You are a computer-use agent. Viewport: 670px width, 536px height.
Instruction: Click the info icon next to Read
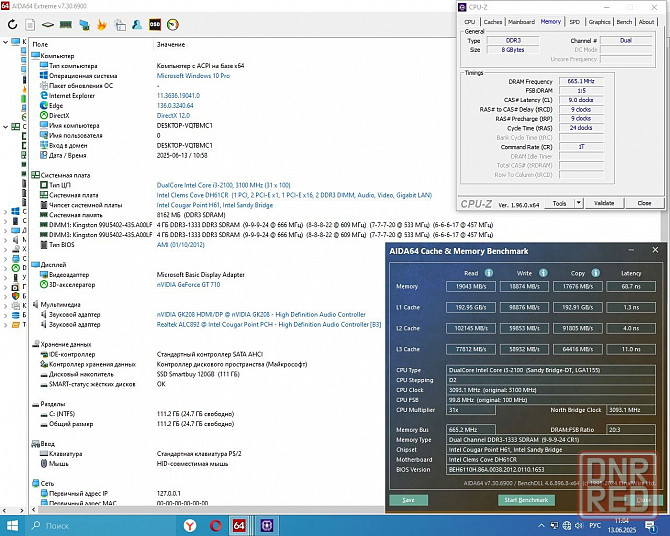tap(489, 273)
